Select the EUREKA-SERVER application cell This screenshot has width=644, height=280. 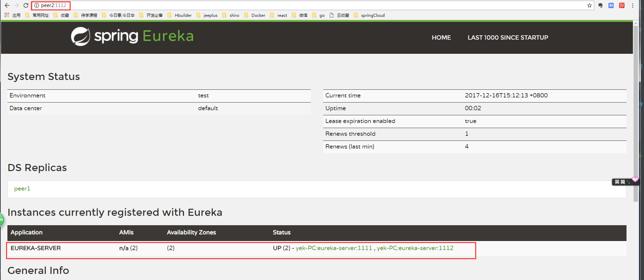pos(36,248)
